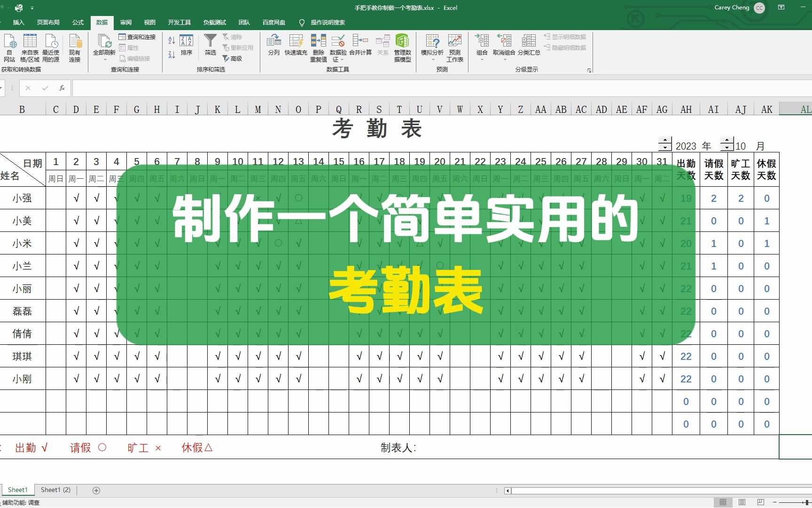Switch to Page Break Preview icon
This screenshot has width=812, height=508.
pos(761,502)
